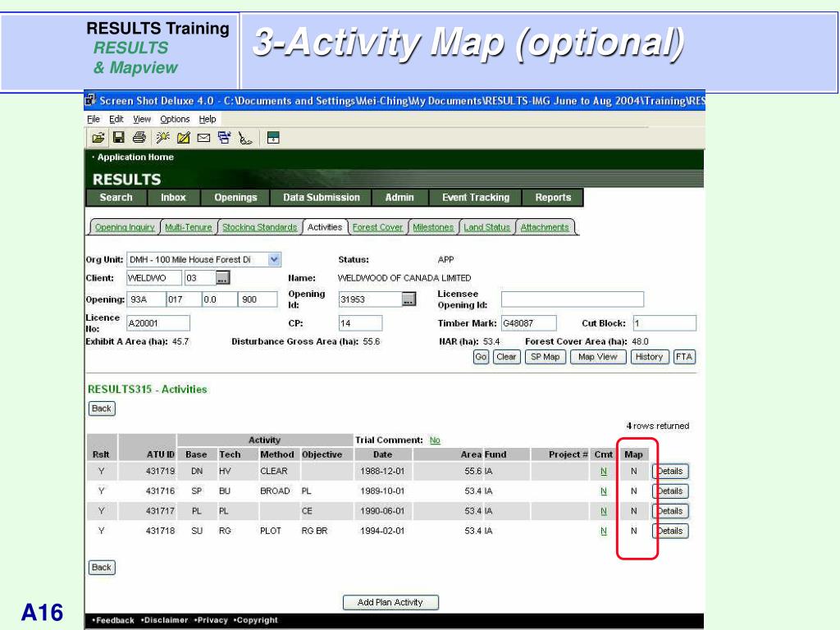Click the Back button below the table
This screenshot has width=840, height=630.
101,568
